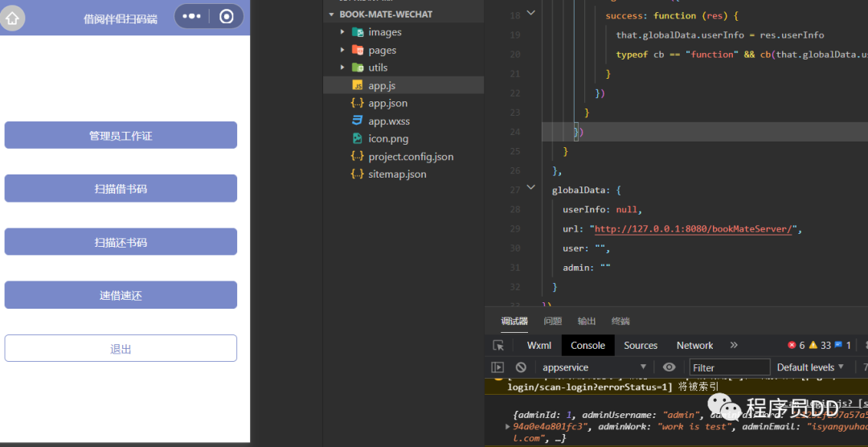Toggle the live expression eye icon

click(669, 367)
